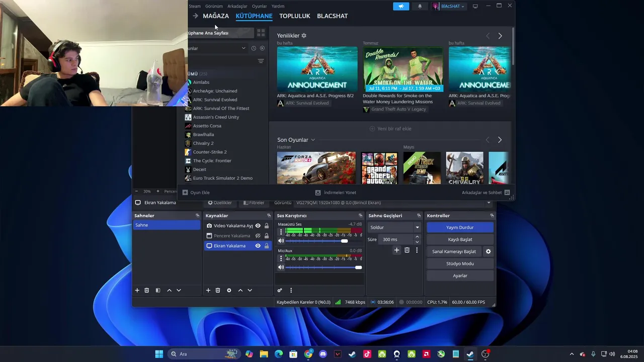Move source down in Kaynaklar panel
Image resolution: width=644 pixels, height=362 pixels.
(x=250, y=290)
